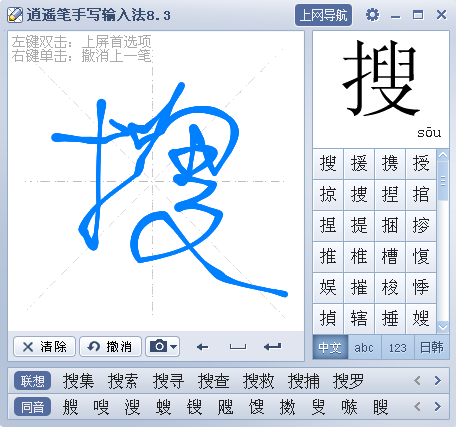Image resolution: width=456 pixels, height=427 pixels.
Task: Choose the phrase 搜寻
Action: 168,381
